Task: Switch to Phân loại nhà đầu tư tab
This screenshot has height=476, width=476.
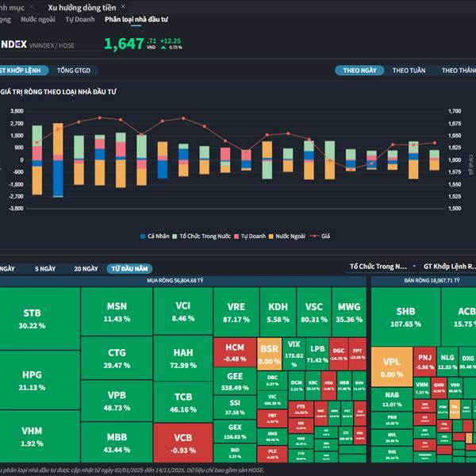Action: tap(136, 19)
